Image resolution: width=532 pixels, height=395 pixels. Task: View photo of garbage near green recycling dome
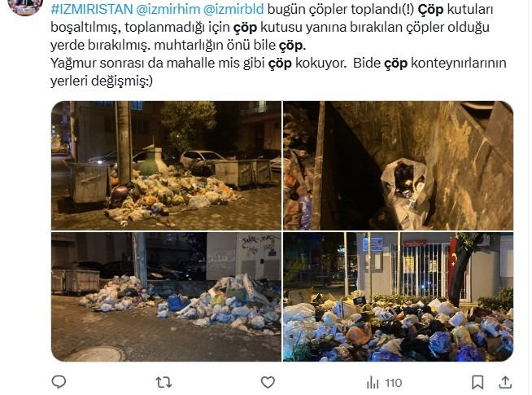166,165
